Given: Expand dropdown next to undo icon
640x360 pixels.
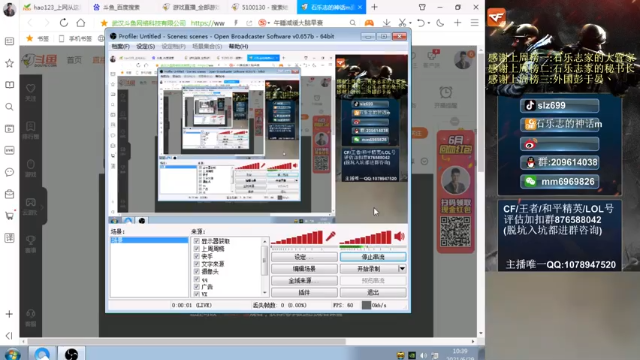Looking at the screenshot, I should [429, 23].
